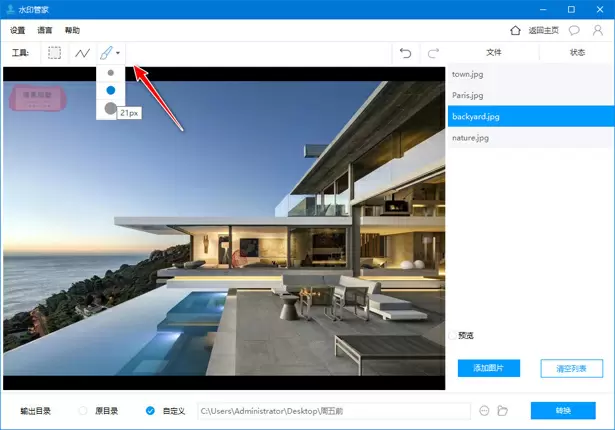Choose the medium blue brush size dot
615x430 pixels.
tap(111, 90)
